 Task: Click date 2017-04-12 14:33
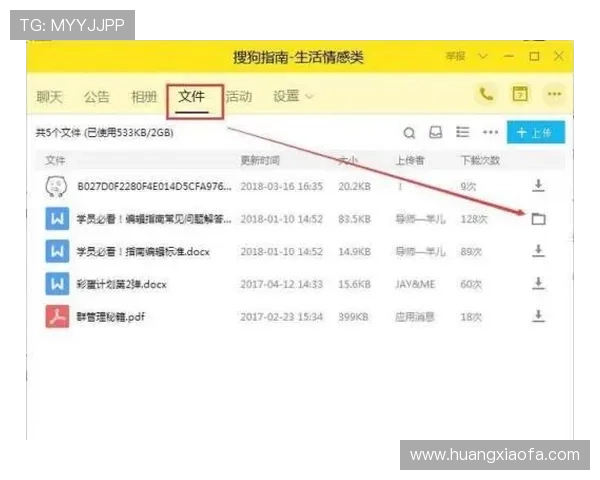point(282,284)
